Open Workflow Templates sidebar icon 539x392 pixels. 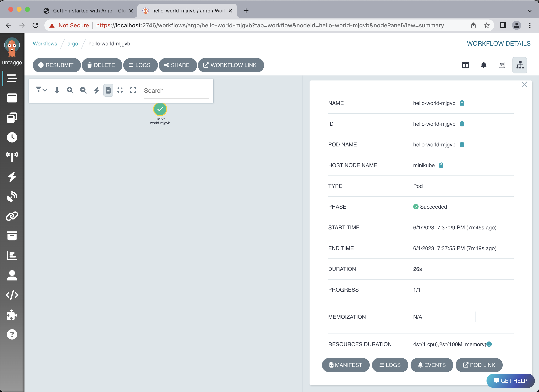pyautogui.click(x=12, y=98)
